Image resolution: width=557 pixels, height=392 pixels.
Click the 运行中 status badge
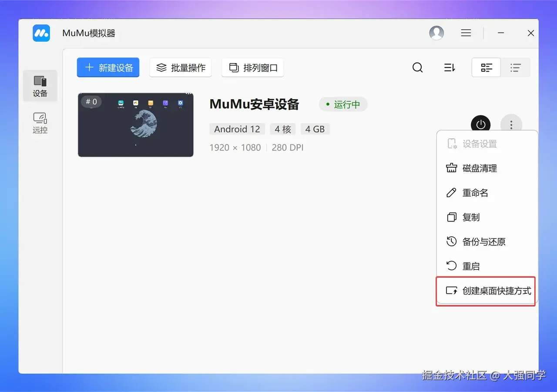click(x=343, y=104)
